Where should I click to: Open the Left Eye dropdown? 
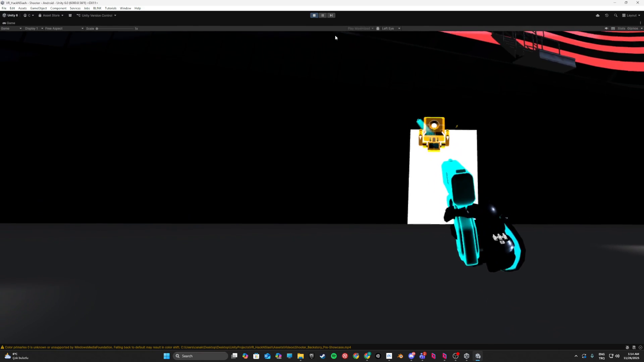391,28
